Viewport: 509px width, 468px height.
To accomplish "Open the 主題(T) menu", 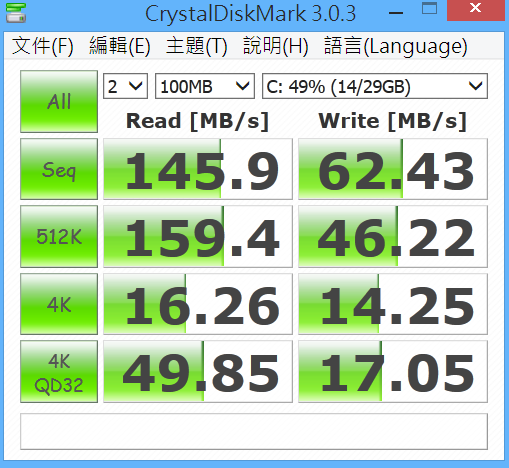I will pyautogui.click(x=197, y=46).
